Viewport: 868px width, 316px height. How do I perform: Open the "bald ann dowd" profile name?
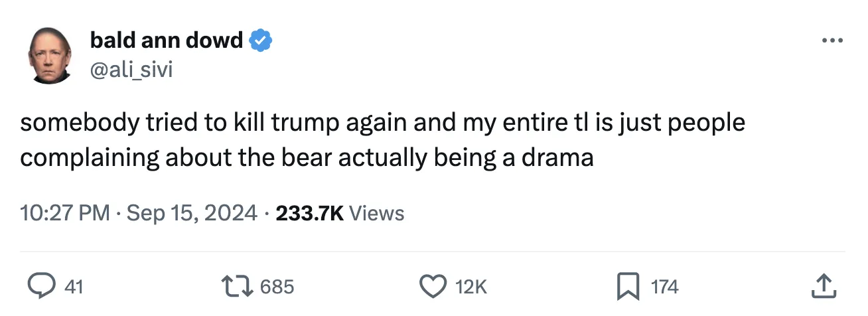tap(166, 41)
